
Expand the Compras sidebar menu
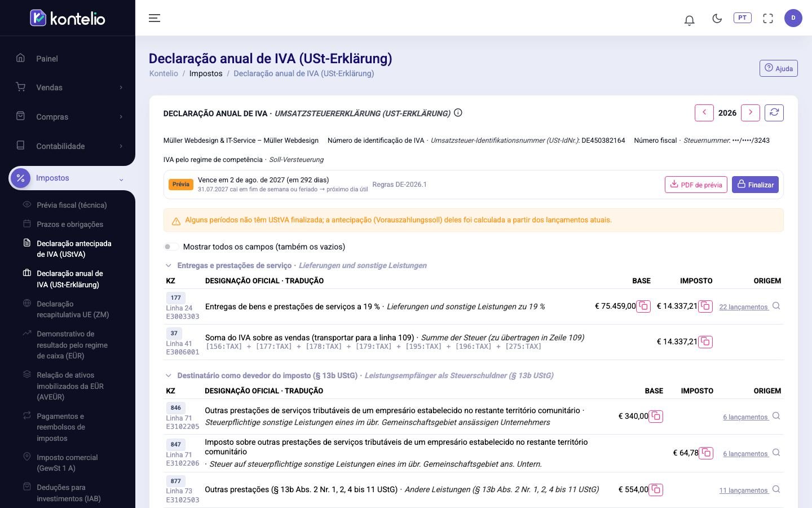(68, 117)
